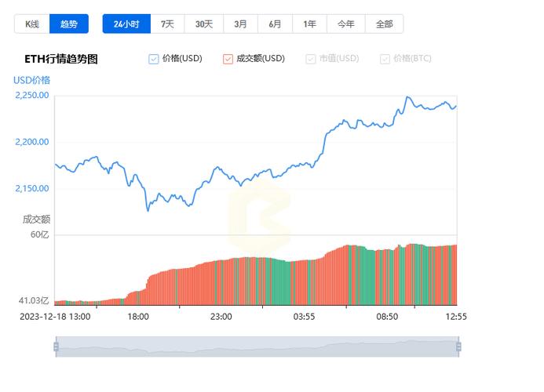The height and width of the screenshot is (392, 544).
Task: Switch chart to 1年 range
Action: pos(310,24)
